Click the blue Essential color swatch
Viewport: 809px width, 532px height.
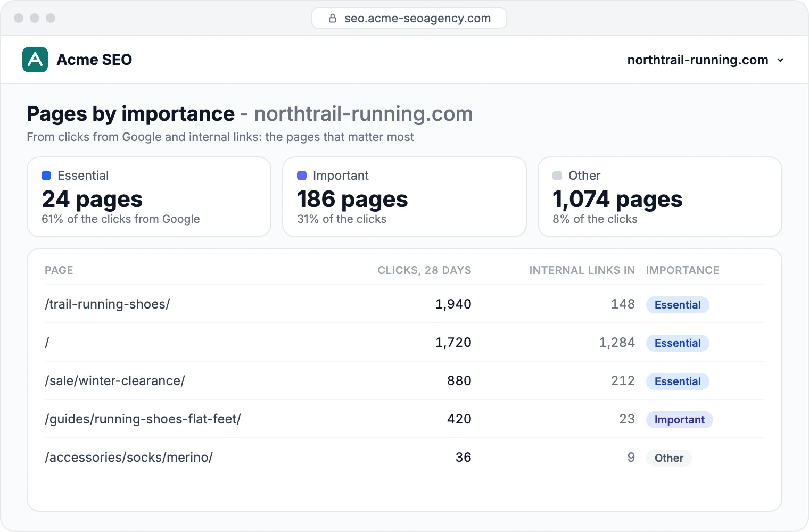pos(46,176)
